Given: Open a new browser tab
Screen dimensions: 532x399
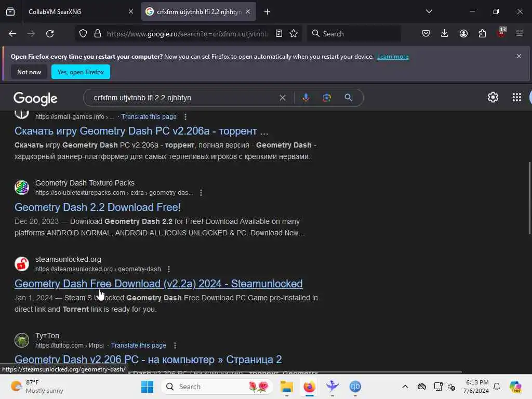Looking at the screenshot, I should point(268,12).
